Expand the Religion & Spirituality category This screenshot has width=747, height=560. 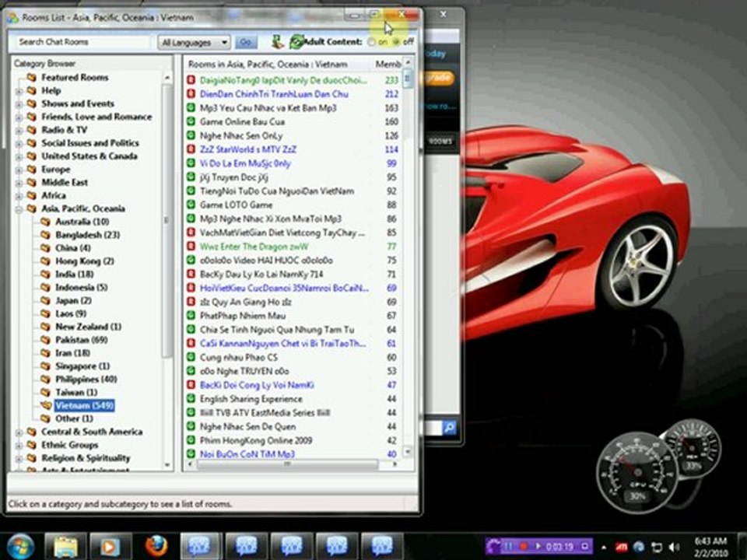pos(19,459)
